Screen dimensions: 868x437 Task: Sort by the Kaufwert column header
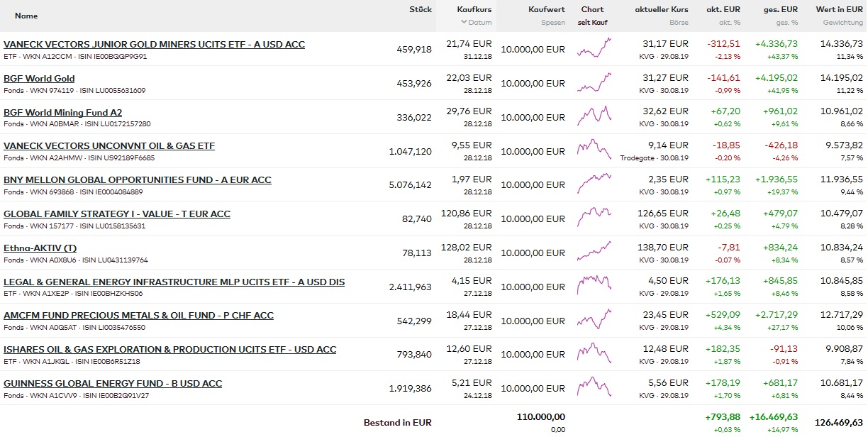(x=546, y=10)
